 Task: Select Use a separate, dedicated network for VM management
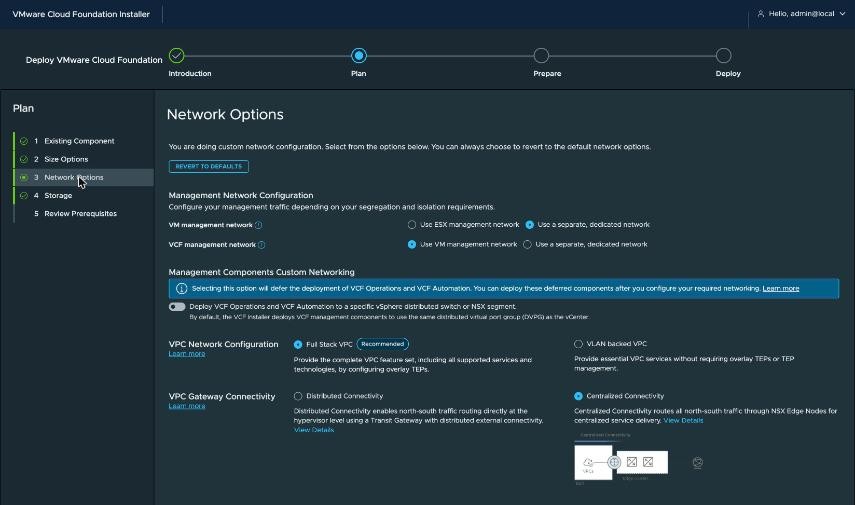coord(529,225)
